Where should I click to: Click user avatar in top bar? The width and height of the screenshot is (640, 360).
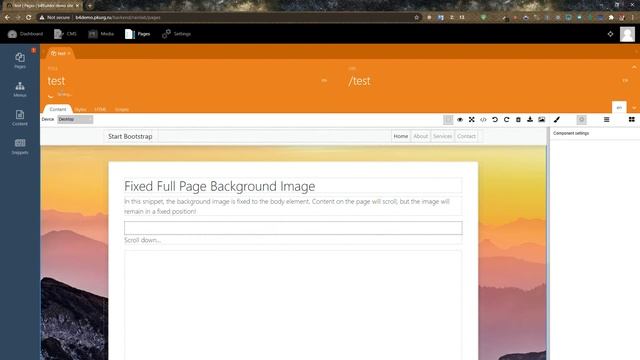click(x=627, y=34)
